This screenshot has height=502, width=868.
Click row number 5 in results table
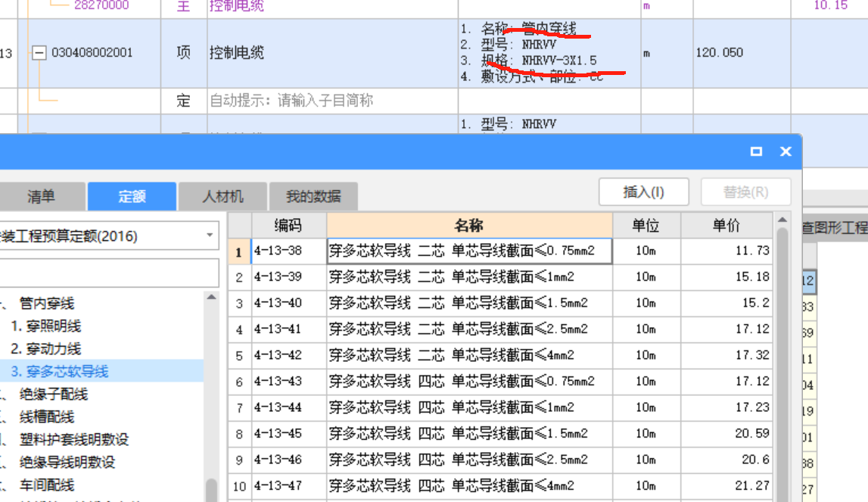click(239, 355)
